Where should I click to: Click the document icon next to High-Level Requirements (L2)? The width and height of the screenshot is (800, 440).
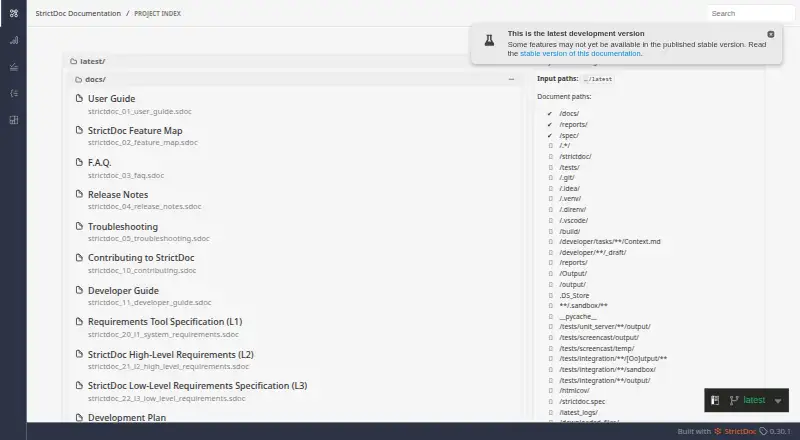[x=79, y=354]
